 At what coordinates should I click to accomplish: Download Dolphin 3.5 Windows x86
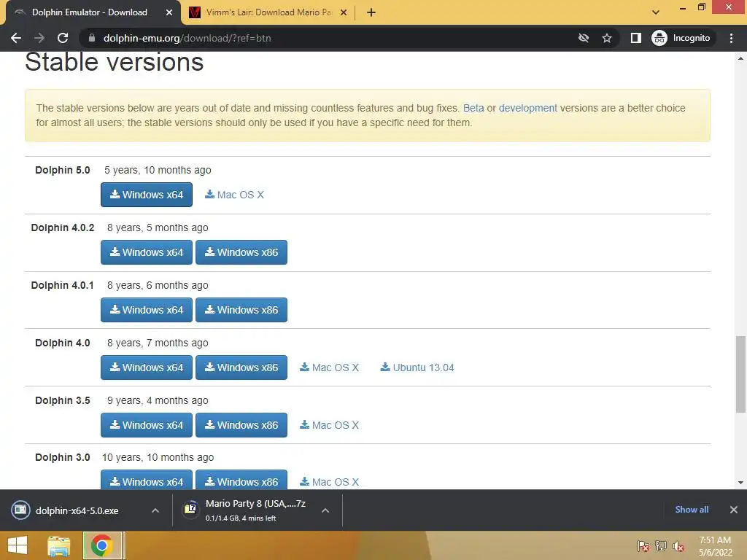coord(241,425)
